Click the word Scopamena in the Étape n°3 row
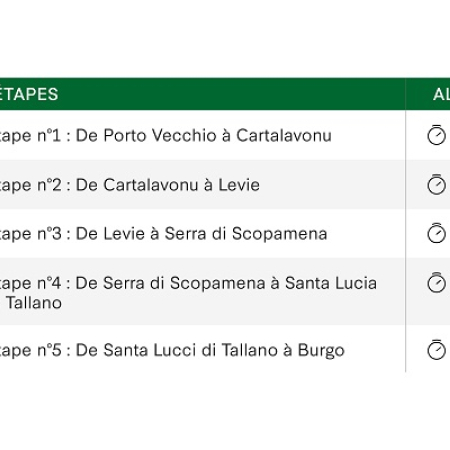This screenshot has width=450, height=450. [x=279, y=234]
